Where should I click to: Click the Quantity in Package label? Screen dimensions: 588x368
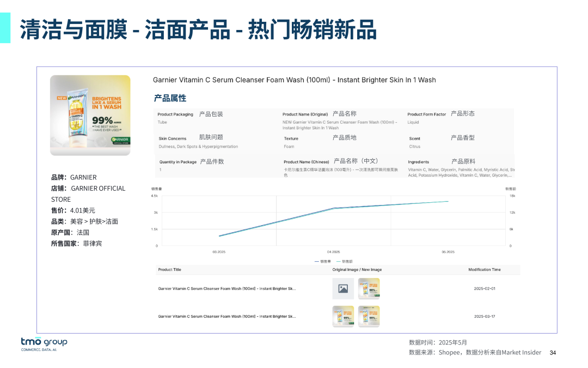178,162
